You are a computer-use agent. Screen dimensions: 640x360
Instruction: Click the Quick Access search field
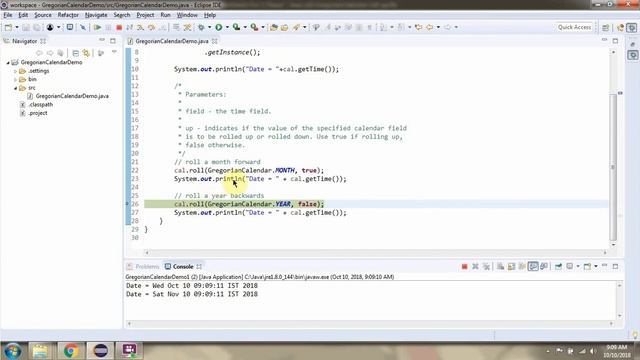(x=574, y=27)
